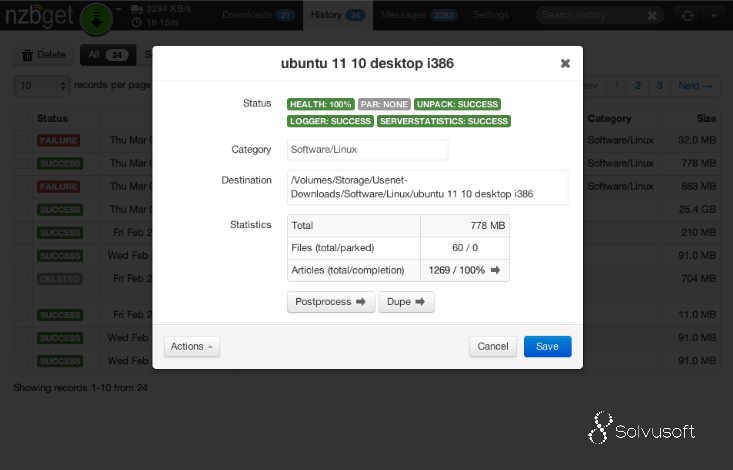This screenshot has height=470, width=733.
Task: Click the download speed 3294 KB/s indicator
Action: 161,9
